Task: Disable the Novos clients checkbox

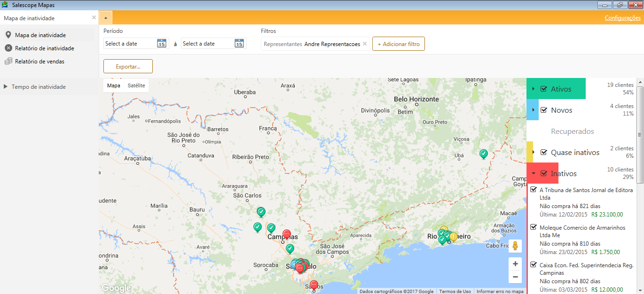Action: tap(543, 109)
